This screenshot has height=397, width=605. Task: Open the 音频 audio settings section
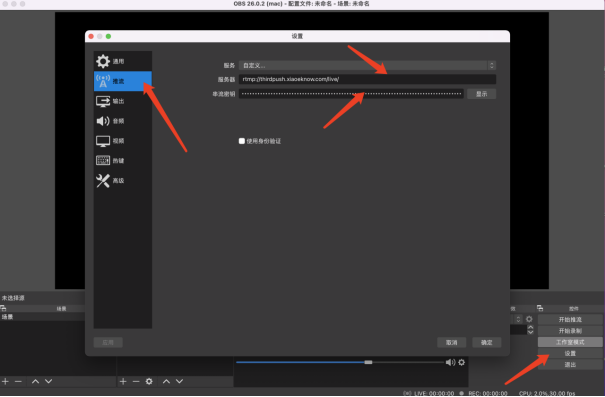[x=123, y=121]
